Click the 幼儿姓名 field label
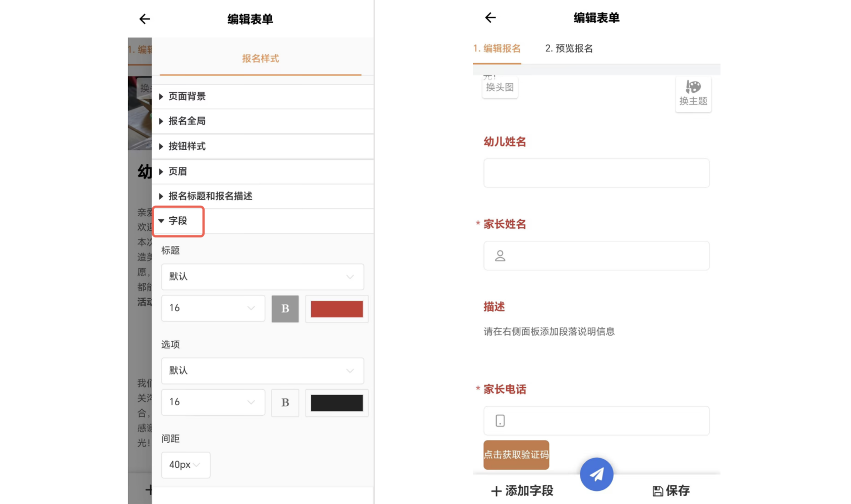 505,142
